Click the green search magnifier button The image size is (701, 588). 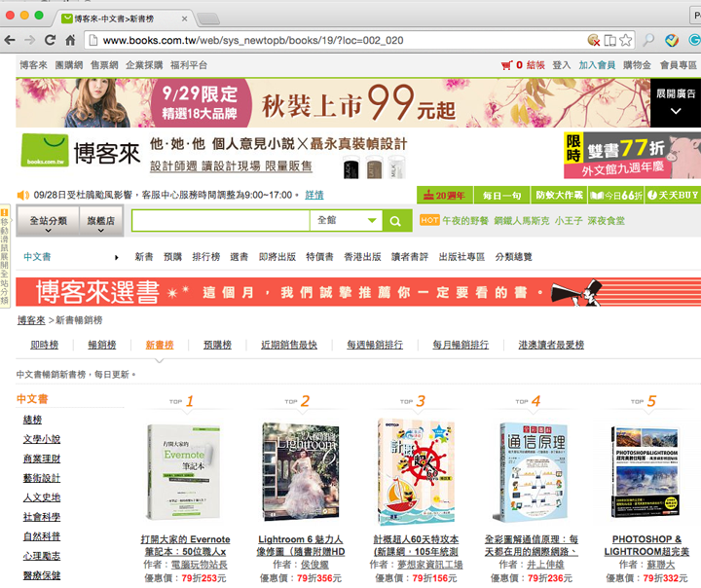click(395, 221)
